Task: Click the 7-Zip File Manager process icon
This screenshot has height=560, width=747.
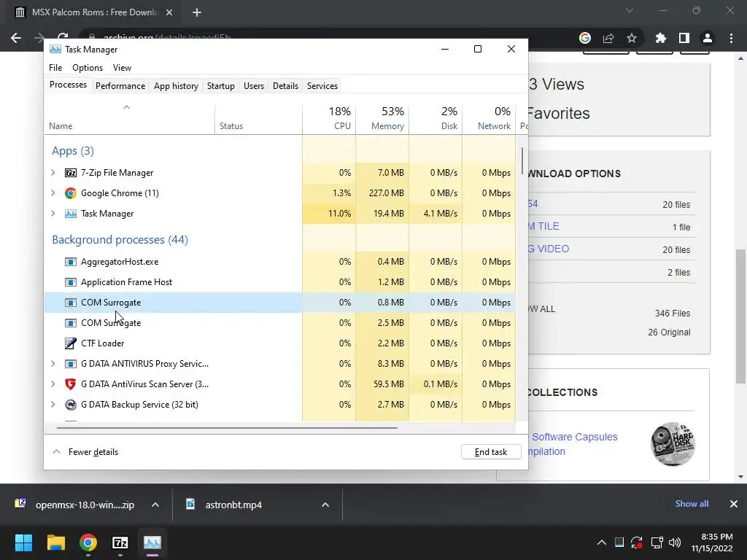Action: 71,173
